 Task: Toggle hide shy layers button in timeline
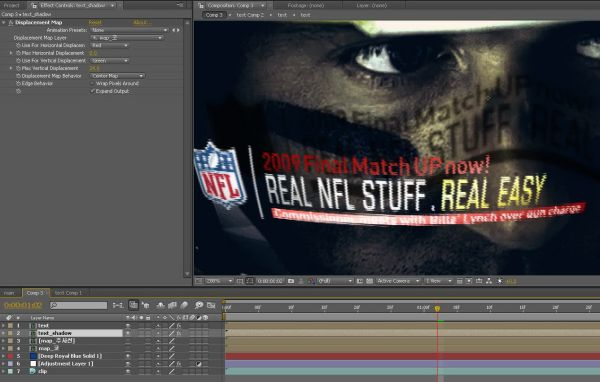tap(161, 305)
